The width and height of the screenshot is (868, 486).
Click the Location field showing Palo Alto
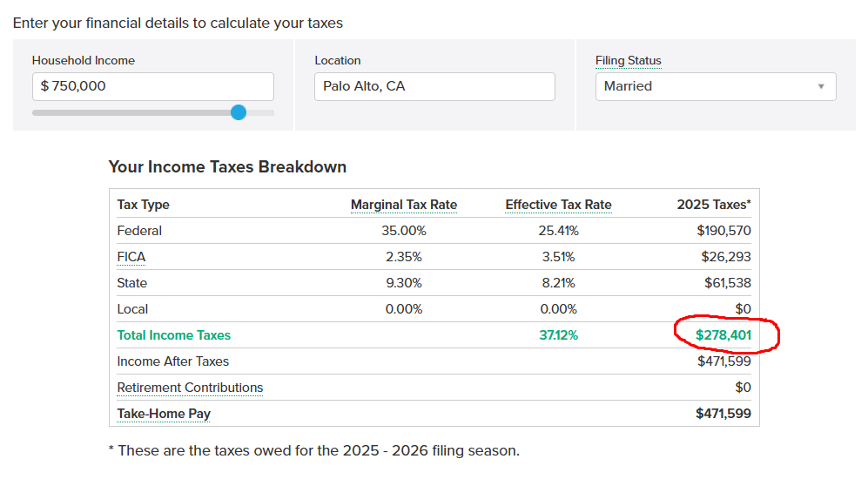pyautogui.click(x=434, y=86)
